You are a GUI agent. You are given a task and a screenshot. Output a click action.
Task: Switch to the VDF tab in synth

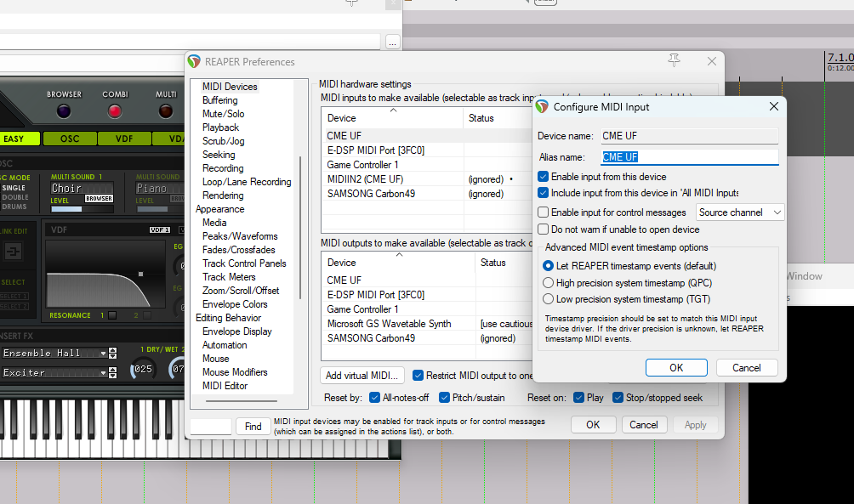[124, 139]
